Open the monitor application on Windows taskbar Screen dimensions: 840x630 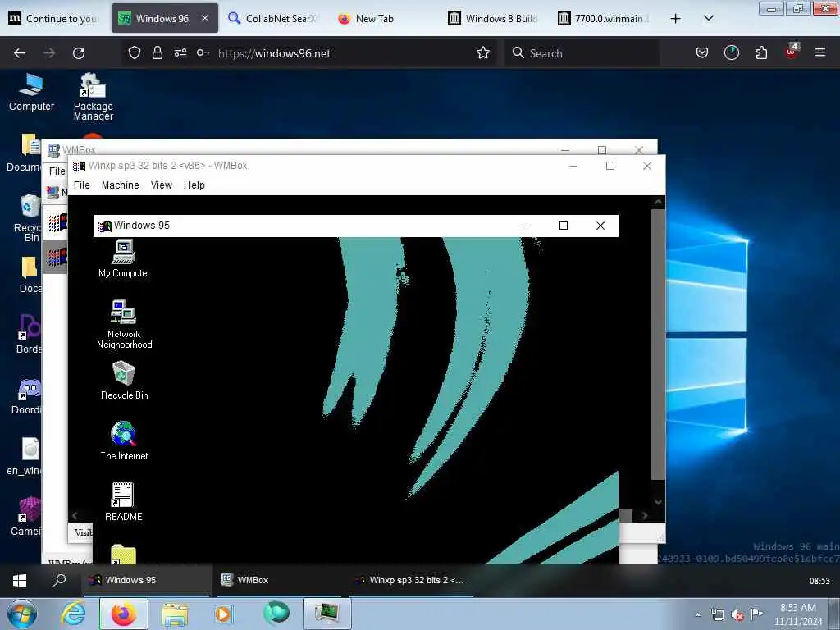pos(326,614)
